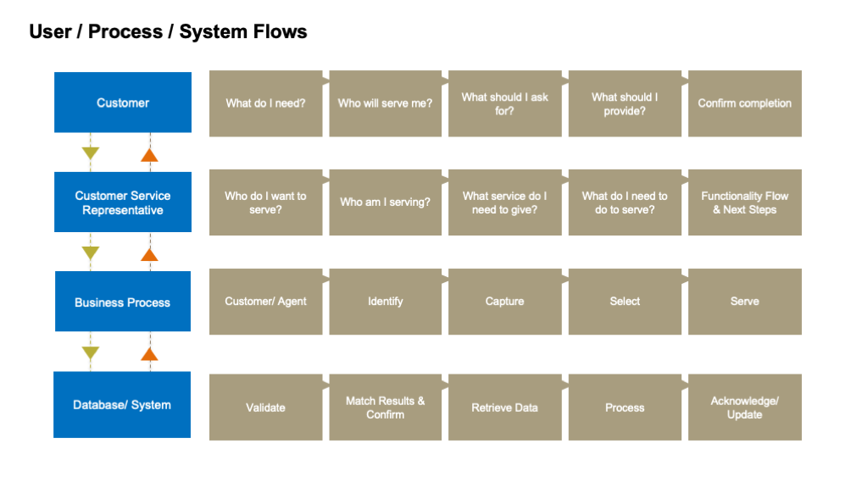This screenshot has width=868, height=488.
Task: Click the blue Business Process box
Action: pos(123,302)
